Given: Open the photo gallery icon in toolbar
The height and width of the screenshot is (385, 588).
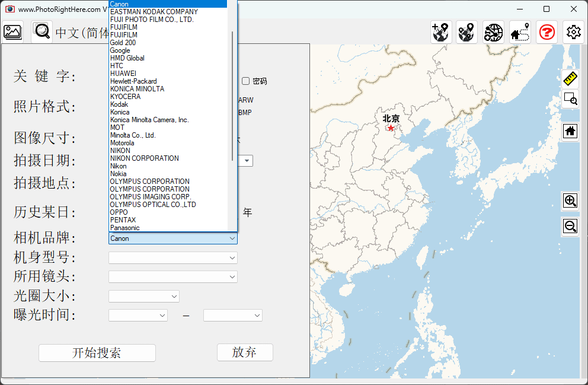Looking at the screenshot, I should [13, 32].
